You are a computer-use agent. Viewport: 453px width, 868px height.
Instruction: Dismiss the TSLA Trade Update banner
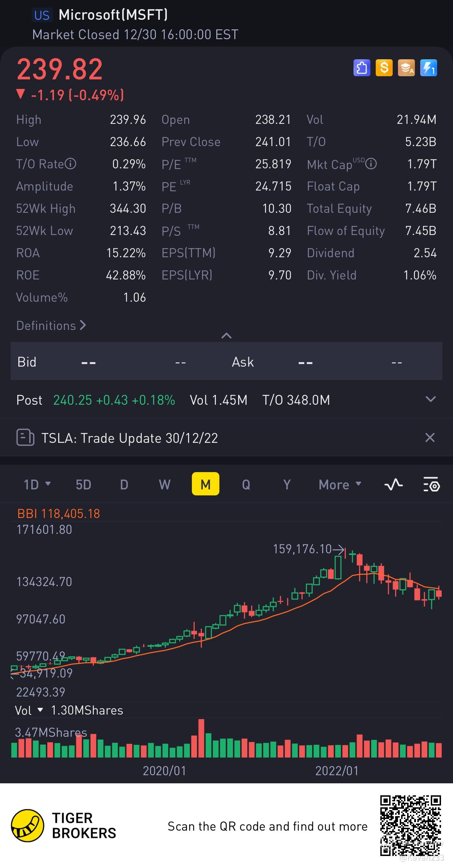430,438
